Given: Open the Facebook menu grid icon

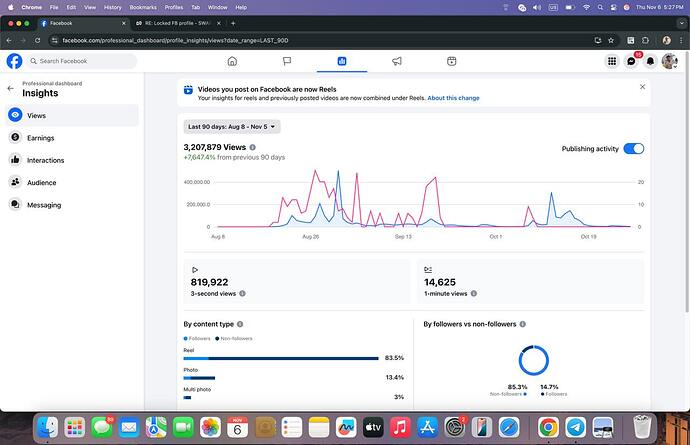Looking at the screenshot, I should pos(612,61).
